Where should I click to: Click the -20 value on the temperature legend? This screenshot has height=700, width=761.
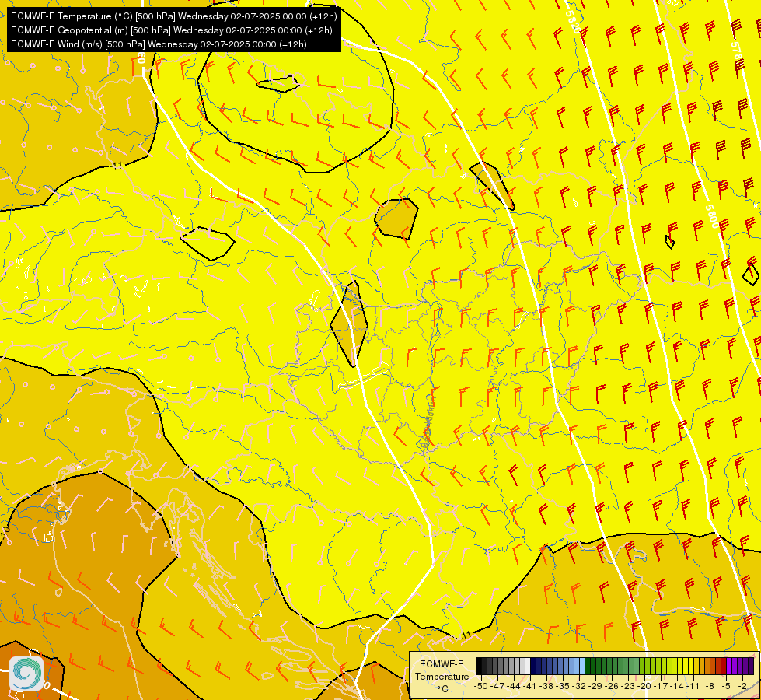[644, 686]
